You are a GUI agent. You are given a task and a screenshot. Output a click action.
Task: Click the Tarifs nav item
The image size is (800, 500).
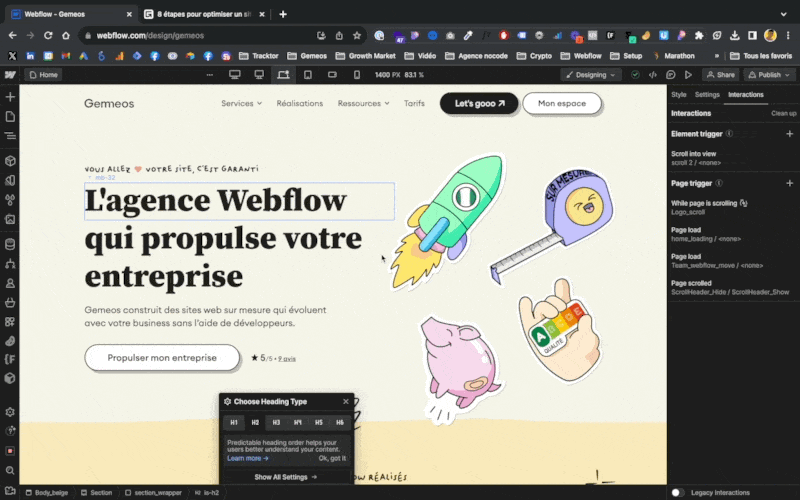(x=414, y=103)
